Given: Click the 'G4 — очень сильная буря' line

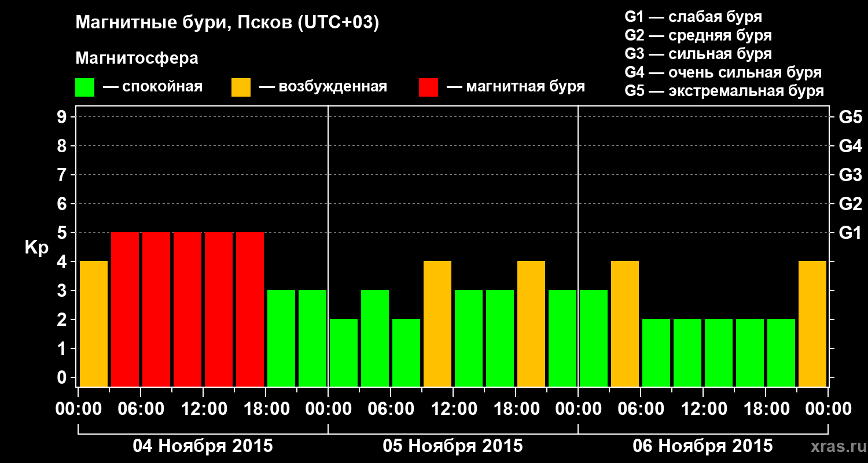Looking at the screenshot, I should coord(723,72).
